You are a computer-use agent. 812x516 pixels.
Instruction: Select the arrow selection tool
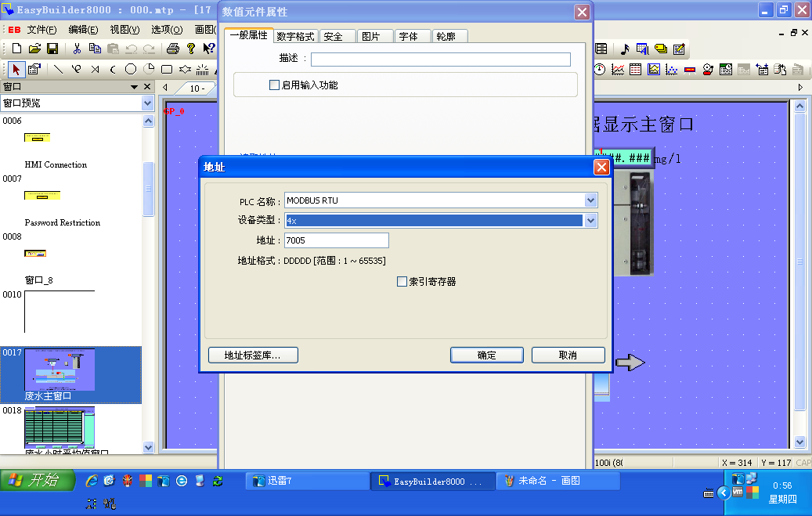pyautogui.click(x=16, y=69)
